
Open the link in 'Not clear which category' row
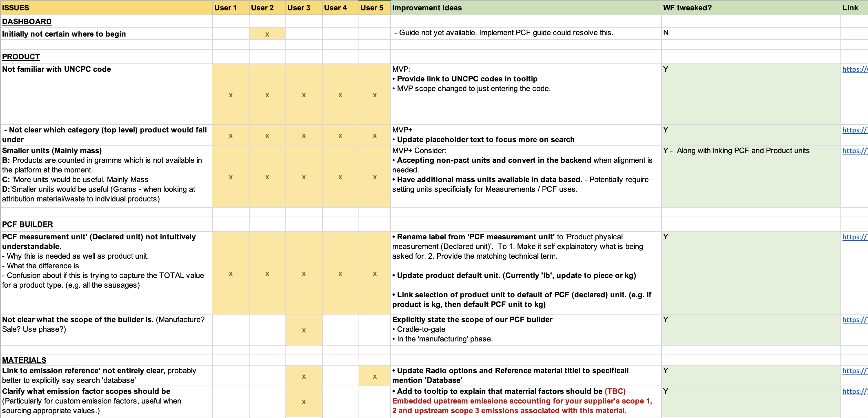point(855,130)
